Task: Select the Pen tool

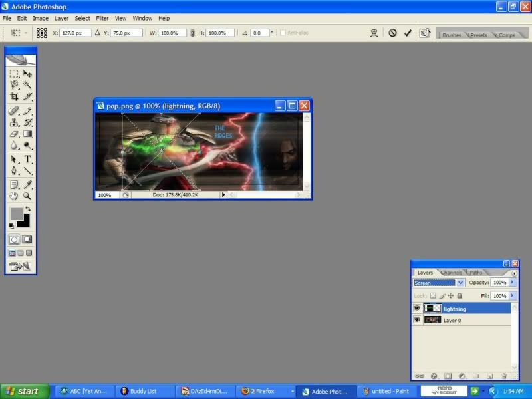Action: click(x=14, y=170)
